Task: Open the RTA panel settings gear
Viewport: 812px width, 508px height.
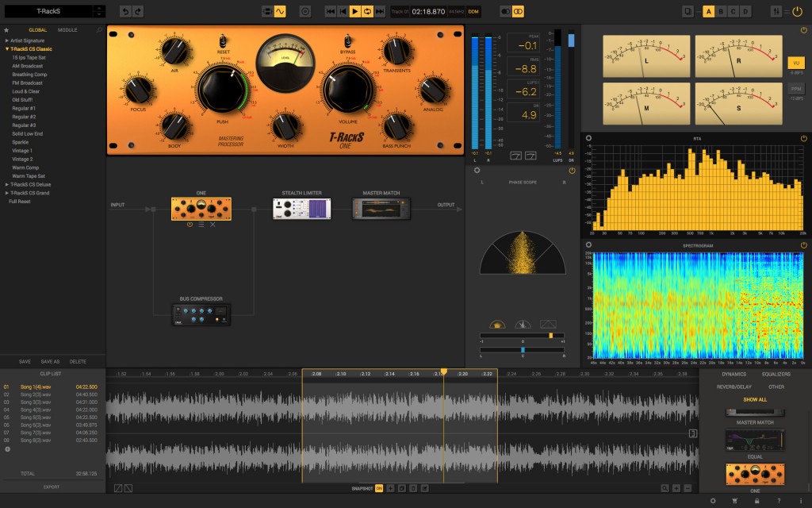Action: tap(588, 137)
